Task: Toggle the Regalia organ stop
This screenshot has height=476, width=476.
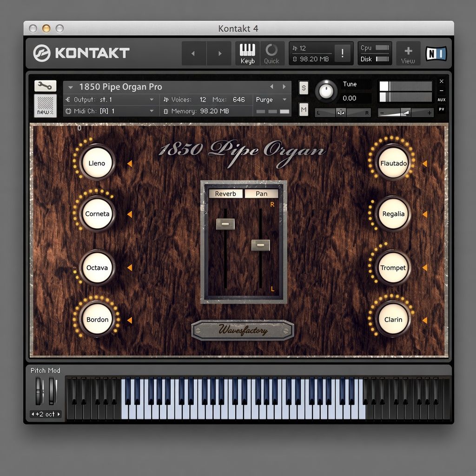Action: (x=393, y=214)
